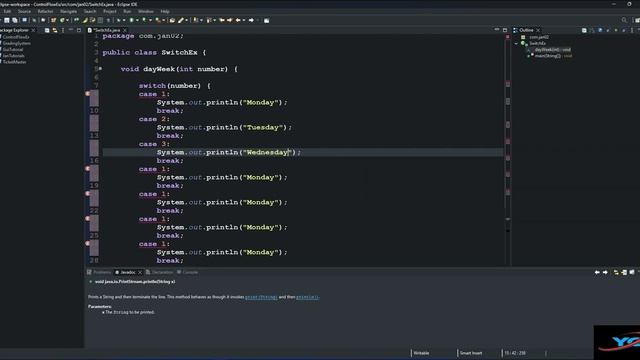Open Outline view menu three dots
Screen dimensions: 640x360
click(x=632, y=30)
